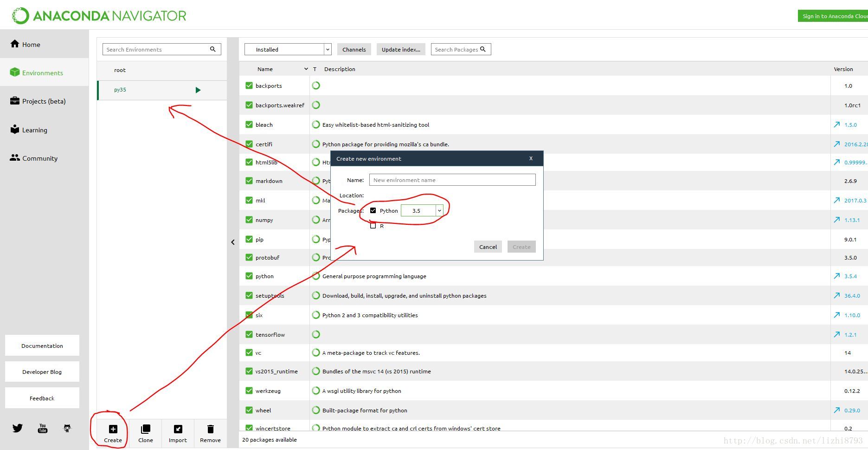The height and width of the screenshot is (450, 868).
Task: Open the Environments section
Action: click(x=45, y=72)
